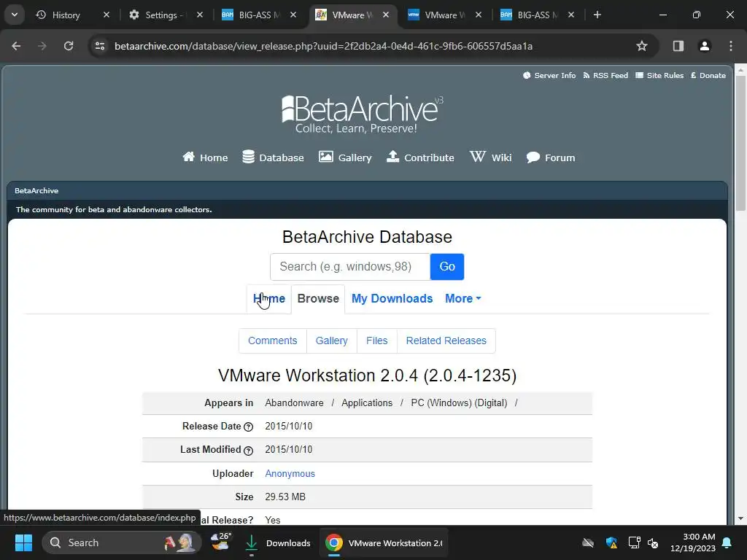Image resolution: width=747 pixels, height=560 pixels.
Task: Open the Chrome three-dot menu
Action: [731, 46]
